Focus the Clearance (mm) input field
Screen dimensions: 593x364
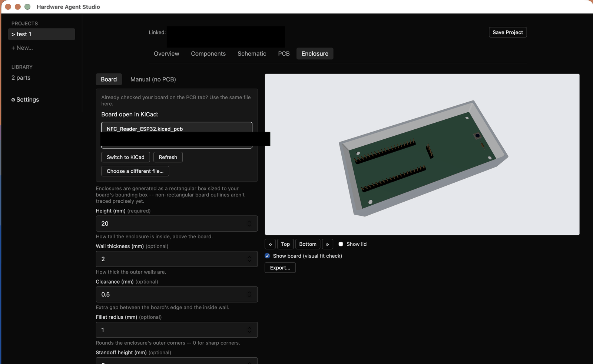point(177,294)
